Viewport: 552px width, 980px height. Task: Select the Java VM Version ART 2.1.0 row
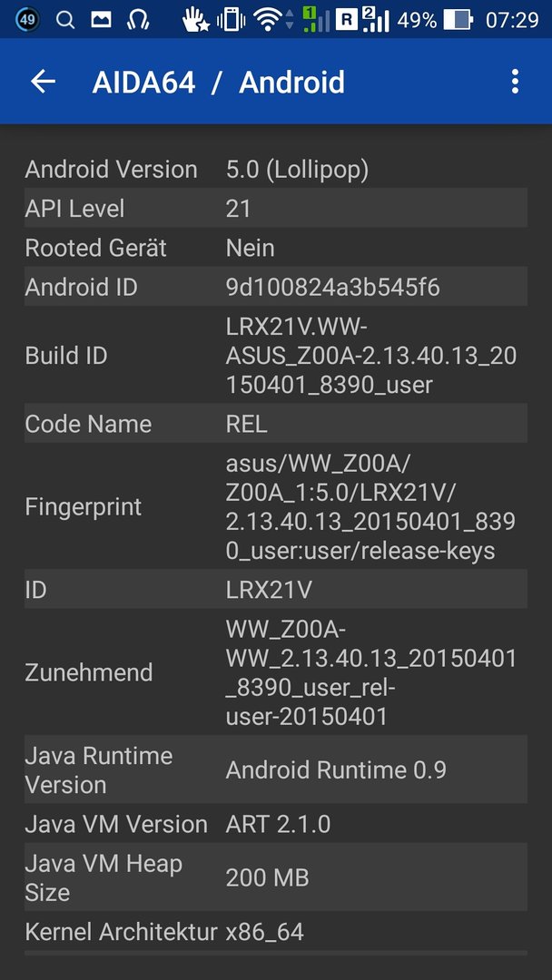(276, 824)
